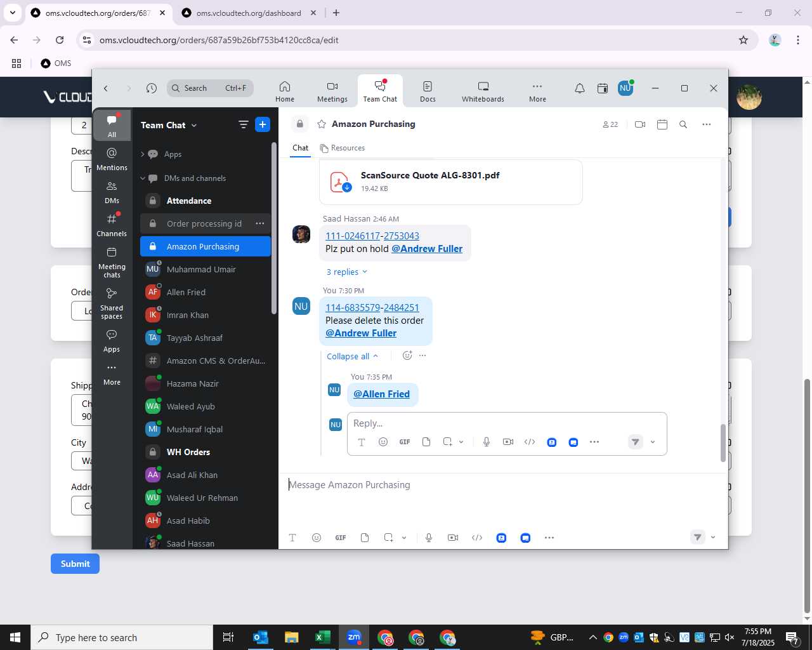Open the More menu in Zoom top bar
812x650 pixels.
(x=537, y=91)
